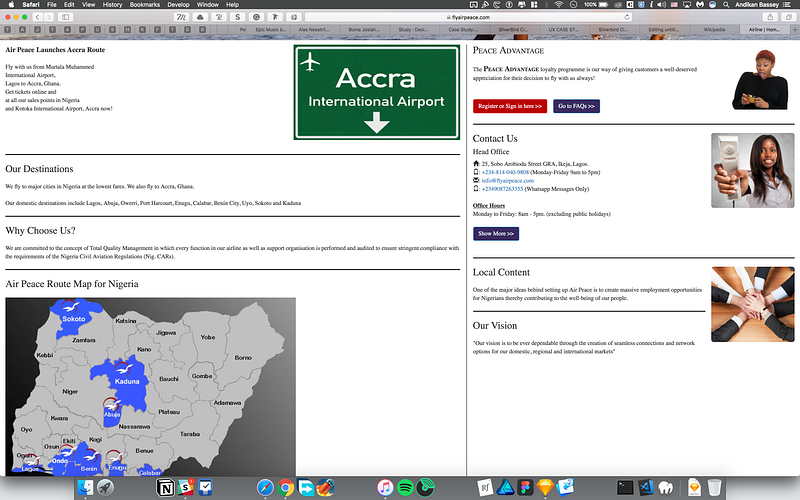Launch Launchpad rocket icon in Dock
The image size is (800, 500).
tap(106, 488)
